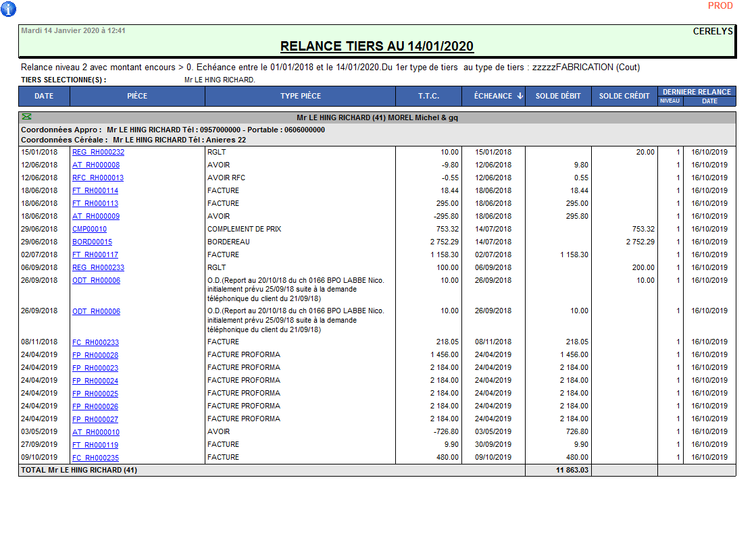
Task: Open invoice FT_RH000117
Action: [x=95, y=255]
